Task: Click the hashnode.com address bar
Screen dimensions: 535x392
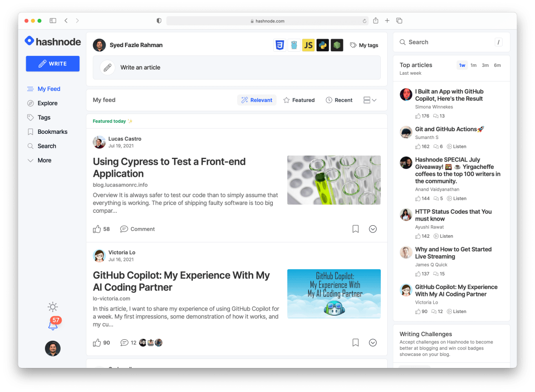Action: (x=267, y=21)
